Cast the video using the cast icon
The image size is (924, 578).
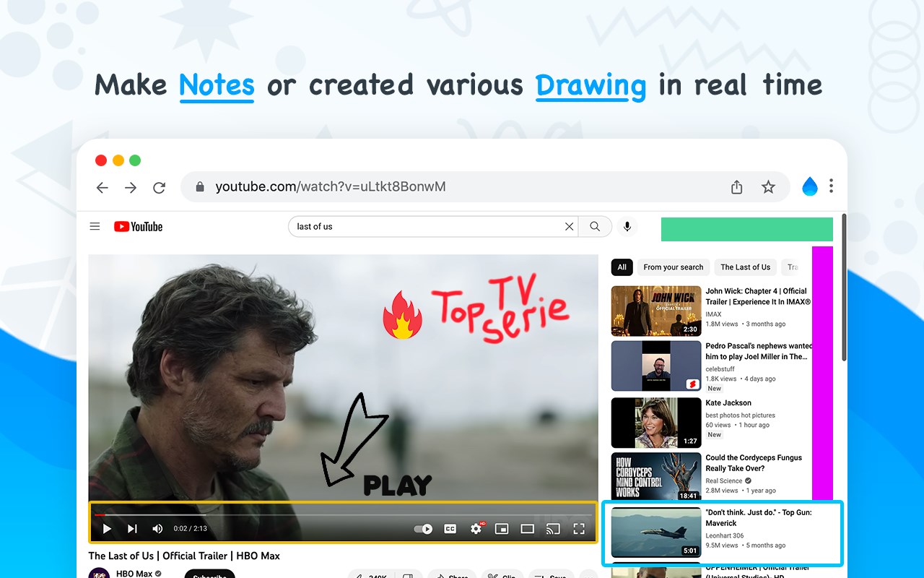tap(553, 529)
